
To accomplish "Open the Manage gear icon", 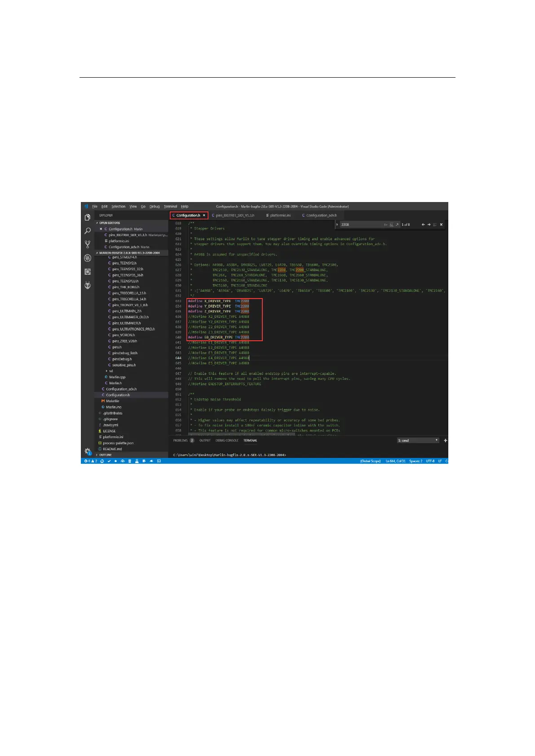I will pos(88,451).
